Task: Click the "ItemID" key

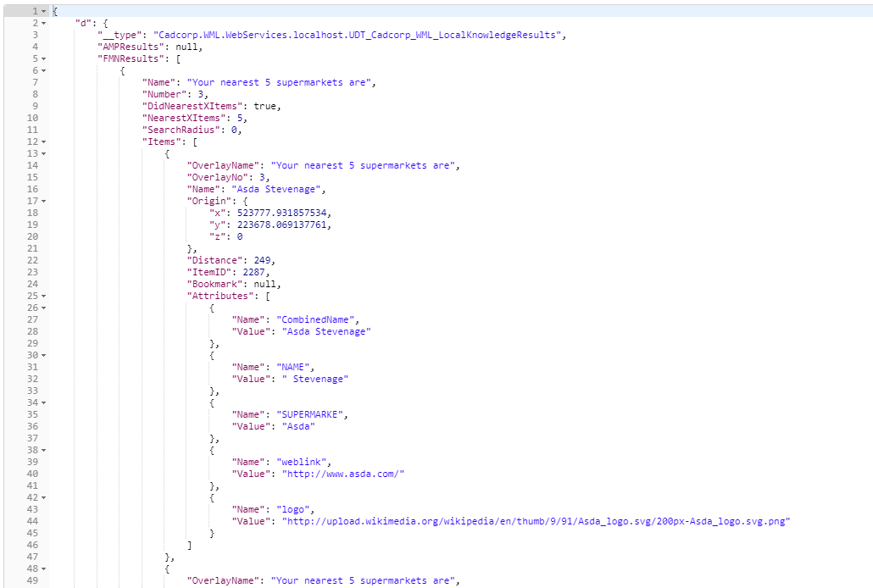Action: click(x=209, y=272)
